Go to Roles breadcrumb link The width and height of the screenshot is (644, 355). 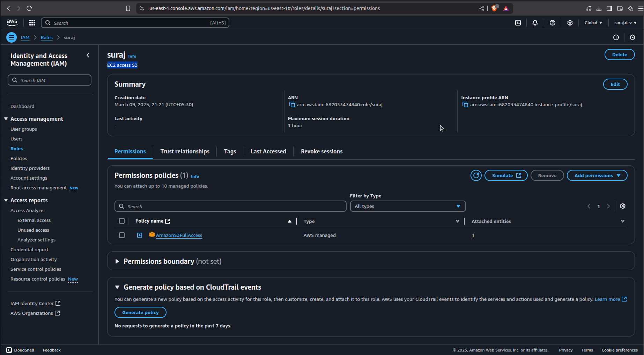tap(46, 37)
